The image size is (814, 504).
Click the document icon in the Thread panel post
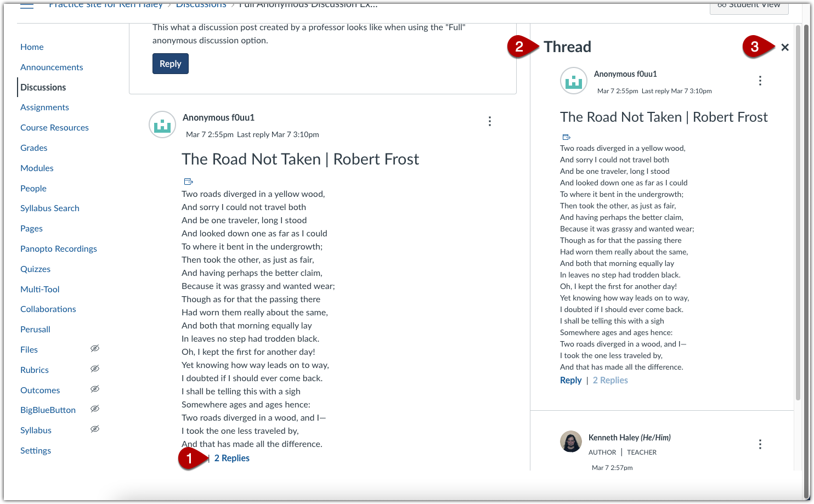coord(566,137)
